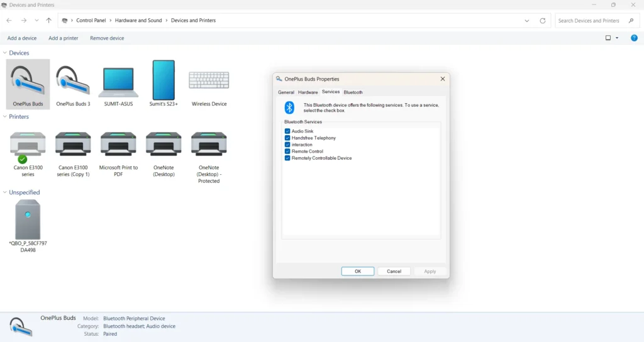The height and width of the screenshot is (342, 644).
Task: Click the search magnifier icon
Action: pyautogui.click(x=631, y=21)
